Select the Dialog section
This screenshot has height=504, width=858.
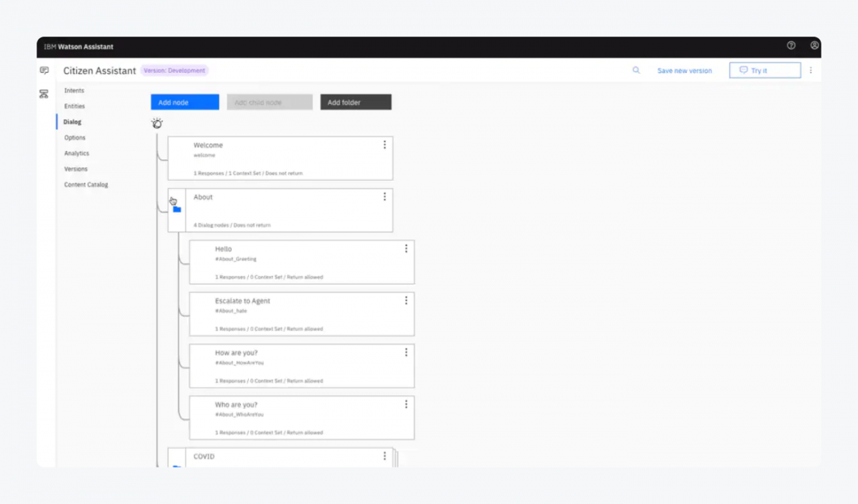(x=72, y=122)
